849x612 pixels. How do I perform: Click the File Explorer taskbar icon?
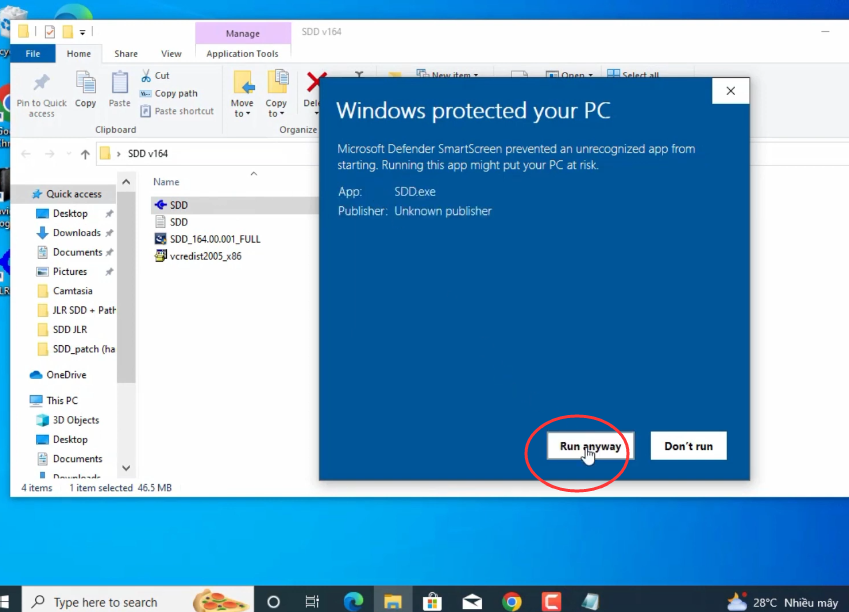393,602
